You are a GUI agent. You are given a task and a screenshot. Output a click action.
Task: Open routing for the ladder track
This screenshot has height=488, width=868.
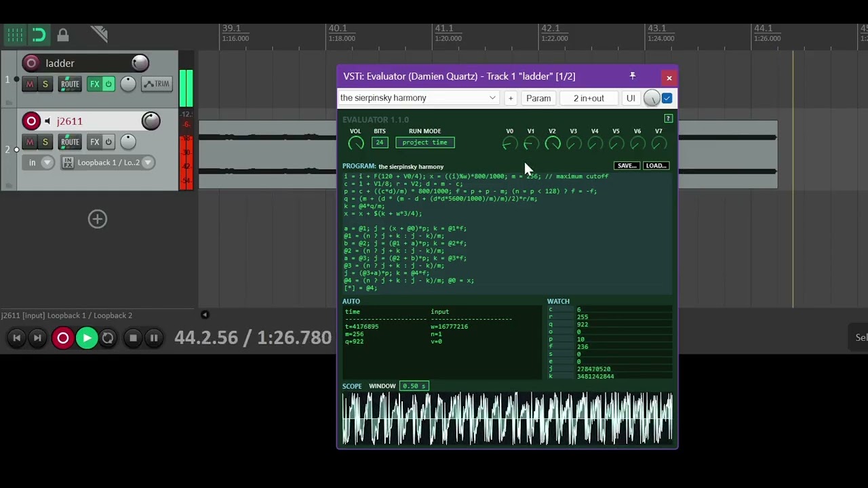click(x=71, y=84)
